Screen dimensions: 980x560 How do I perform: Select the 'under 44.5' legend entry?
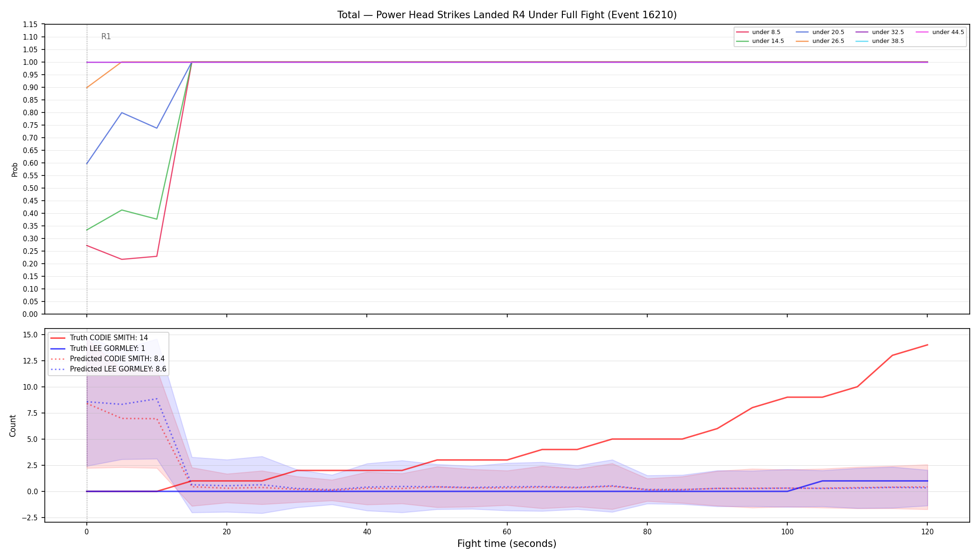point(940,32)
